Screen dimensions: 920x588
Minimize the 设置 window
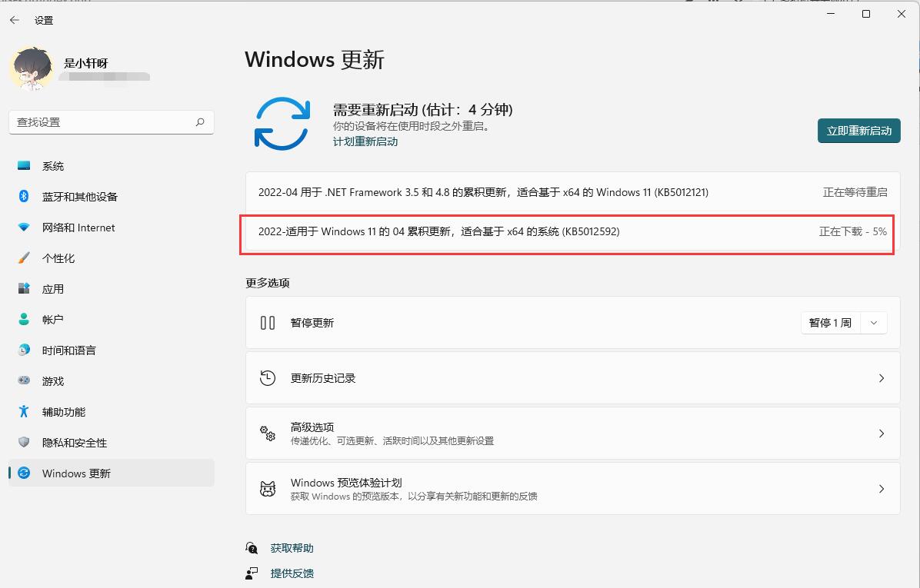(831, 14)
